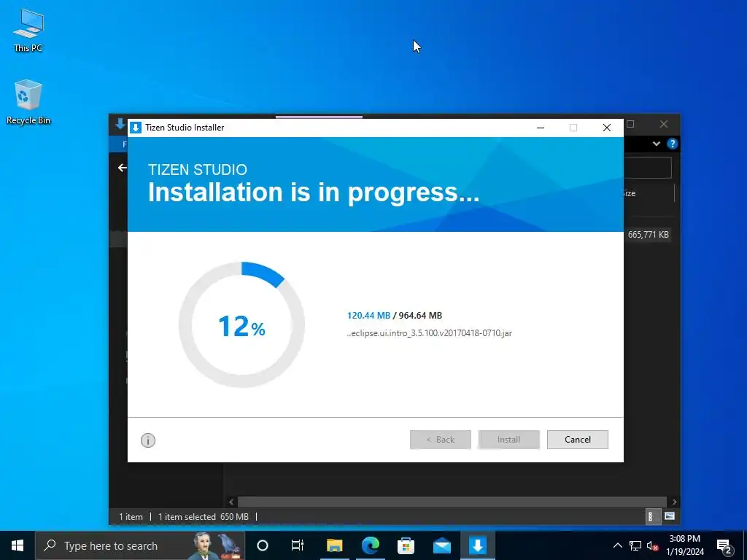Screen dimensions: 747x560
Task: Open Task View on the taskbar
Action: pos(298,545)
